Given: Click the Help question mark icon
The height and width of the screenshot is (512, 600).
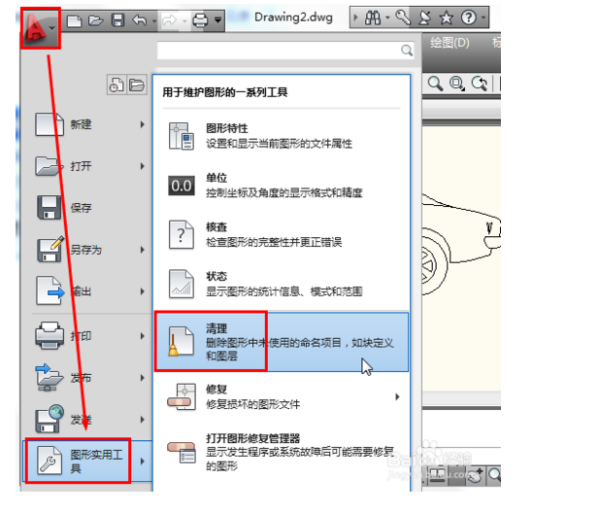Looking at the screenshot, I should [468, 18].
